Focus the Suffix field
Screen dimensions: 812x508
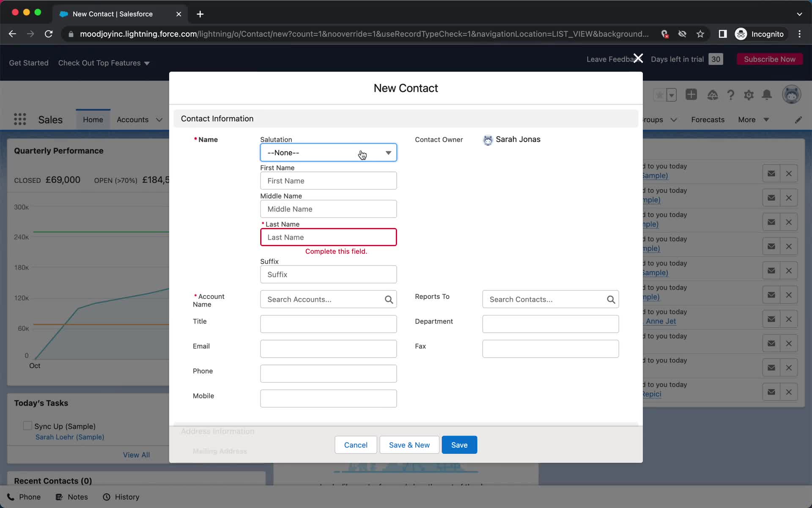click(x=328, y=275)
